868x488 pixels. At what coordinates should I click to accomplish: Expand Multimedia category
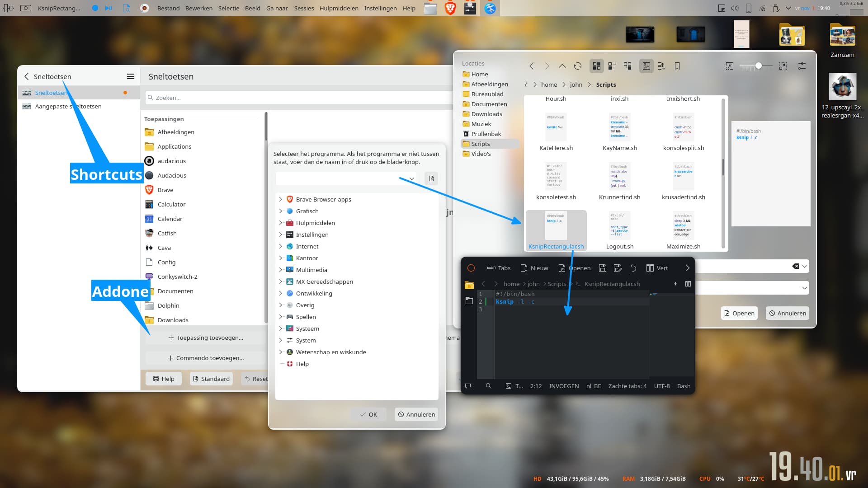[280, 270]
